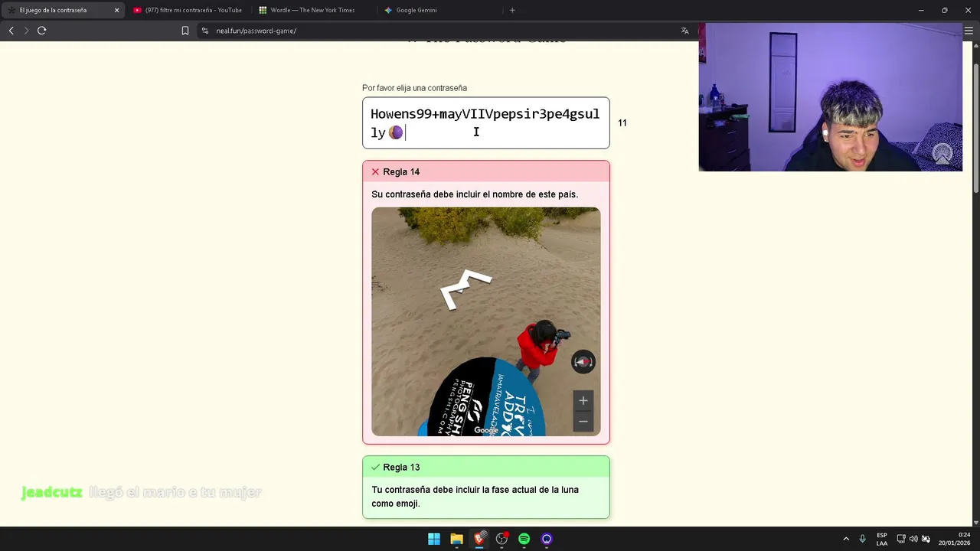Close the El juego de la contraseña tab
980x551 pixels.
tap(116, 10)
